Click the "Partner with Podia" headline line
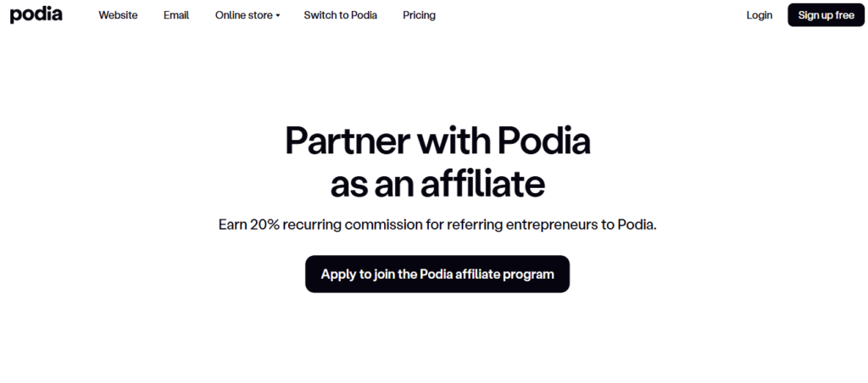This screenshot has width=868, height=383. click(x=437, y=141)
